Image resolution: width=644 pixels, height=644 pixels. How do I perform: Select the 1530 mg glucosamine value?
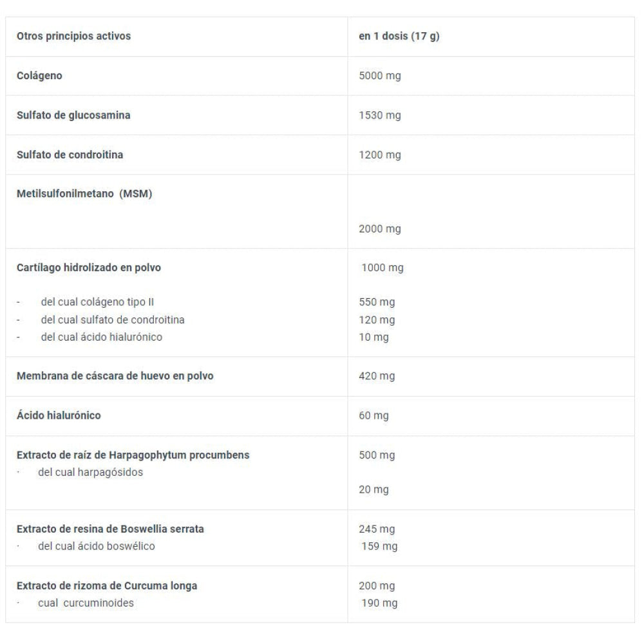379,115
